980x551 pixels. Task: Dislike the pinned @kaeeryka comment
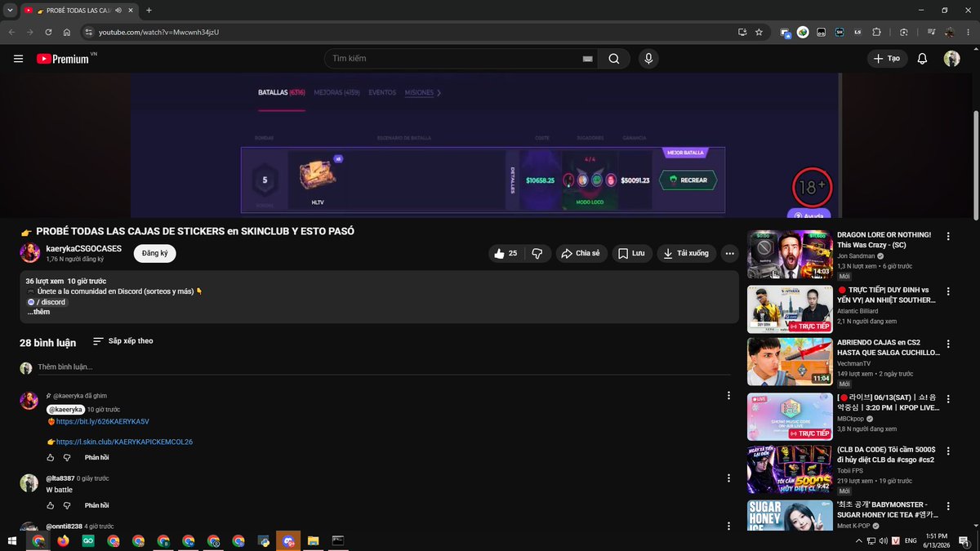tap(67, 458)
